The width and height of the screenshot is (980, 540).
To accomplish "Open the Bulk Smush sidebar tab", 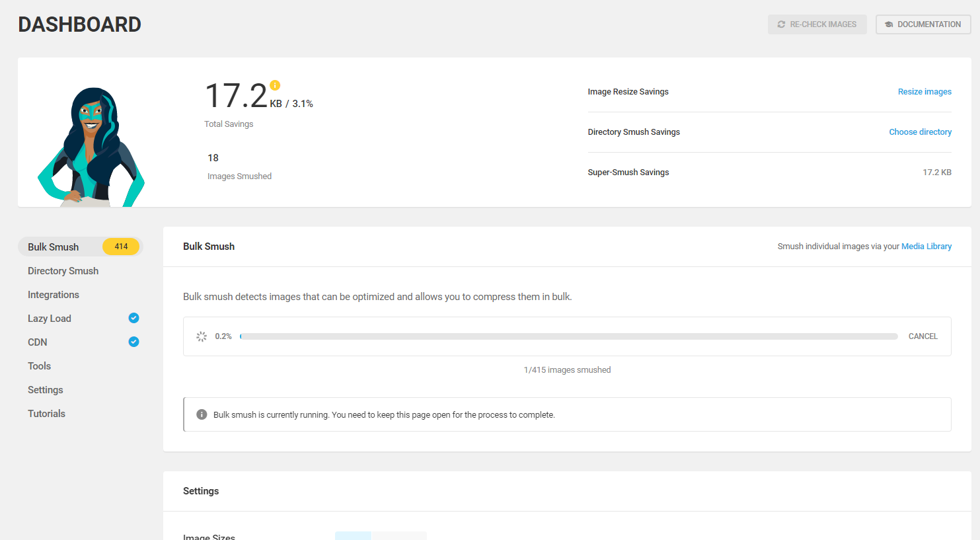I will pyautogui.click(x=54, y=247).
